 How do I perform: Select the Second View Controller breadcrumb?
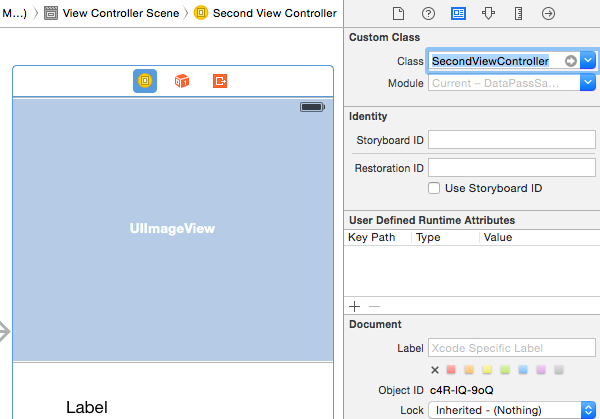[x=275, y=13]
